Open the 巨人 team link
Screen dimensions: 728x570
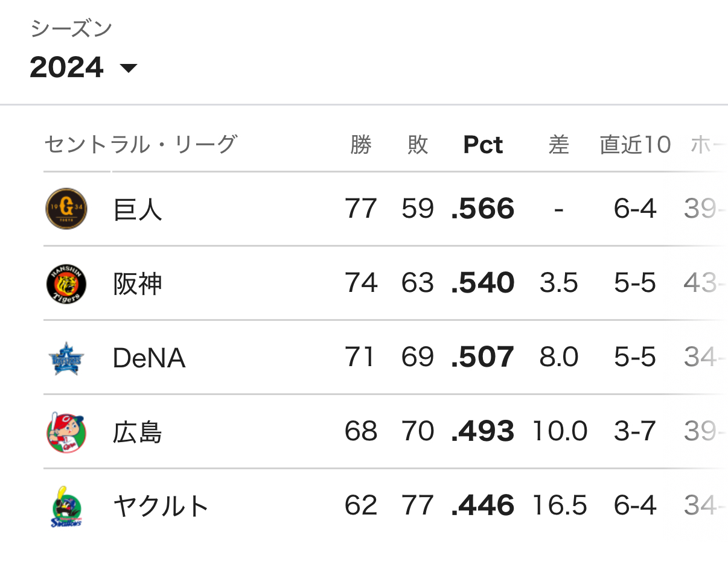coord(138,209)
